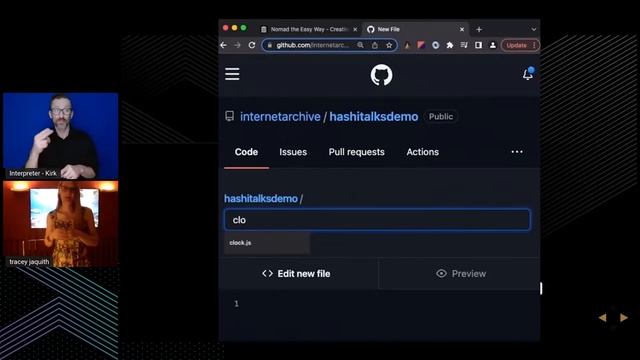Screen dimensions: 640x360
Task: Open more repository tabs via three dots
Action: pyautogui.click(x=517, y=152)
